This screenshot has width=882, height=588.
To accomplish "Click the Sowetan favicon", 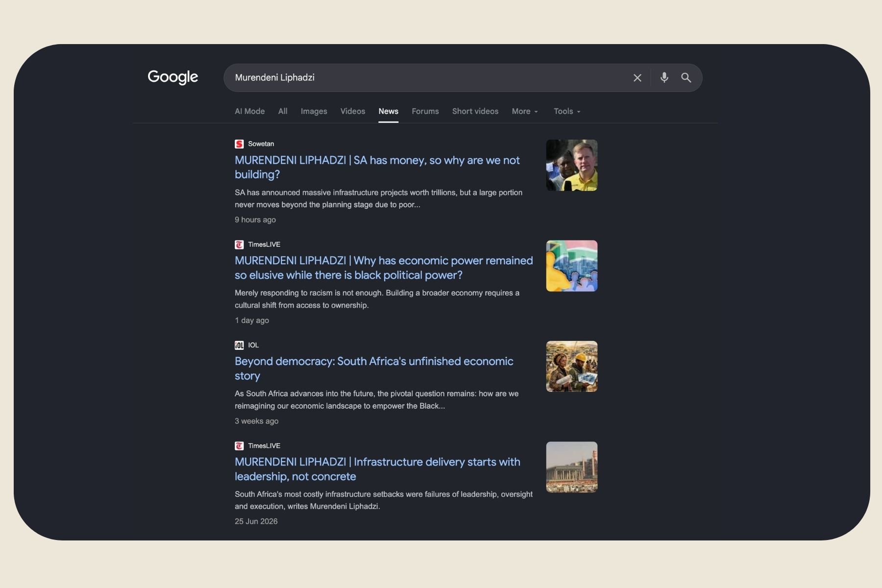I will pyautogui.click(x=239, y=144).
